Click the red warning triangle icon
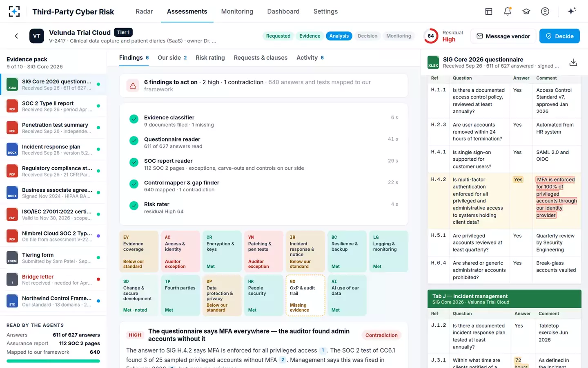This screenshot has height=368, width=588. pos(133,85)
